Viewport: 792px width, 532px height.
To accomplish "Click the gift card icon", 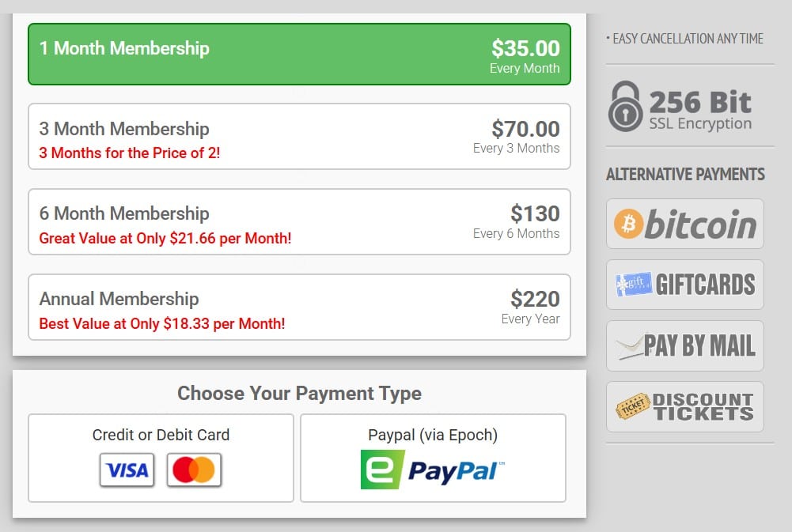I will point(634,284).
